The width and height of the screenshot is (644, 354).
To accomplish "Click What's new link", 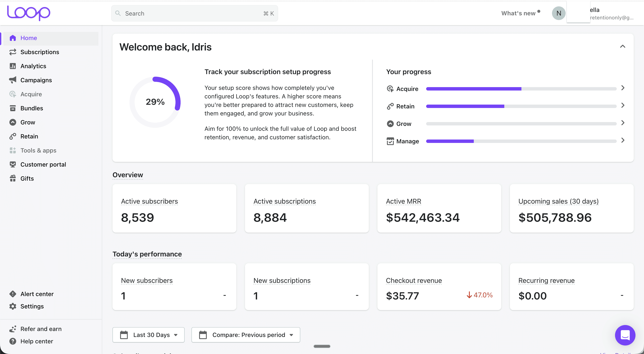I will (518, 13).
